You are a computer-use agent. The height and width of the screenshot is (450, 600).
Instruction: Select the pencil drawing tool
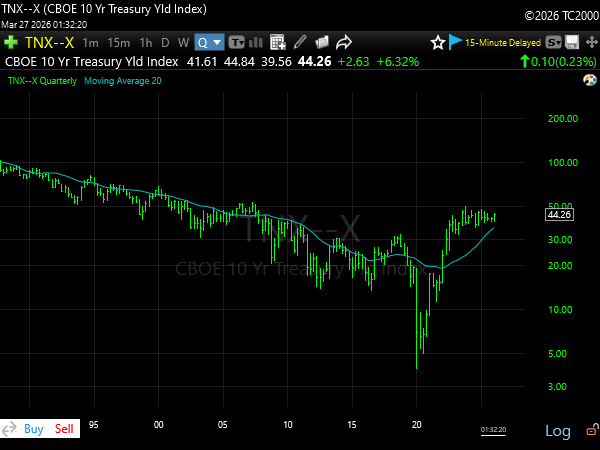300,42
